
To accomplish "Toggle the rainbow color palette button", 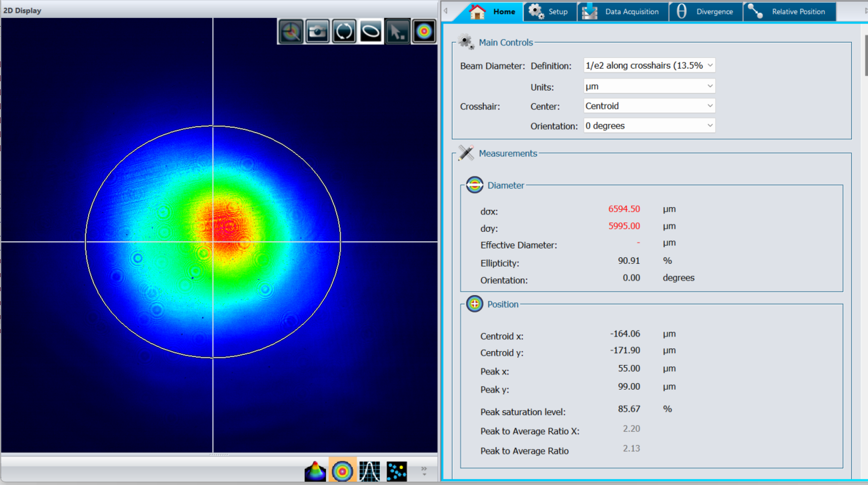I will 424,31.
